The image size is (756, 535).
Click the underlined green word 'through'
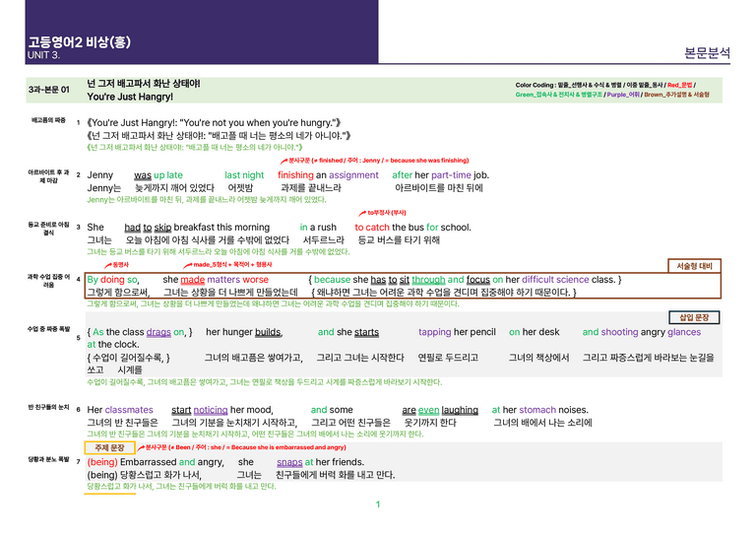428,280
